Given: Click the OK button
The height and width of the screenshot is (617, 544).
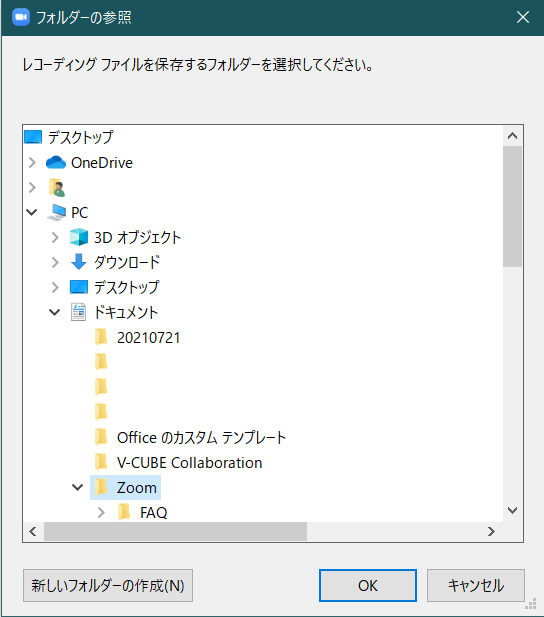Looking at the screenshot, I should [x=368, y=586].
